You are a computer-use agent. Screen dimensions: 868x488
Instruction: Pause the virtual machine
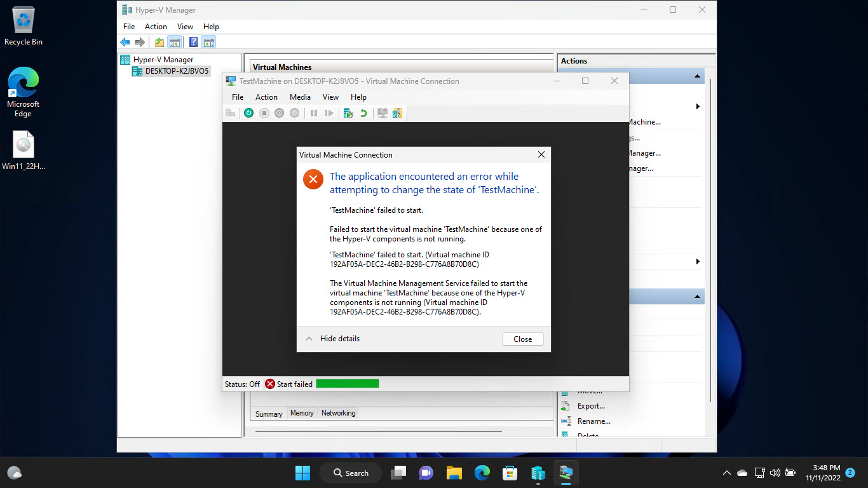click(314, 112)
